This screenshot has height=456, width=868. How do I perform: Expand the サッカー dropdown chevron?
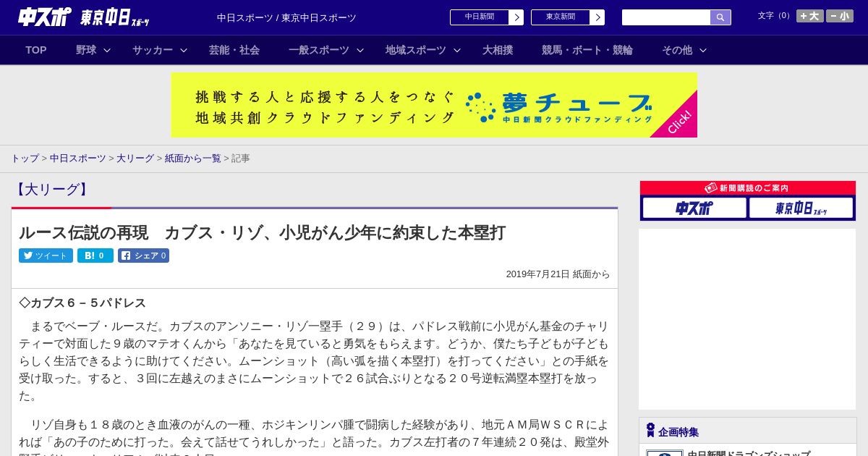pos(184,50)
